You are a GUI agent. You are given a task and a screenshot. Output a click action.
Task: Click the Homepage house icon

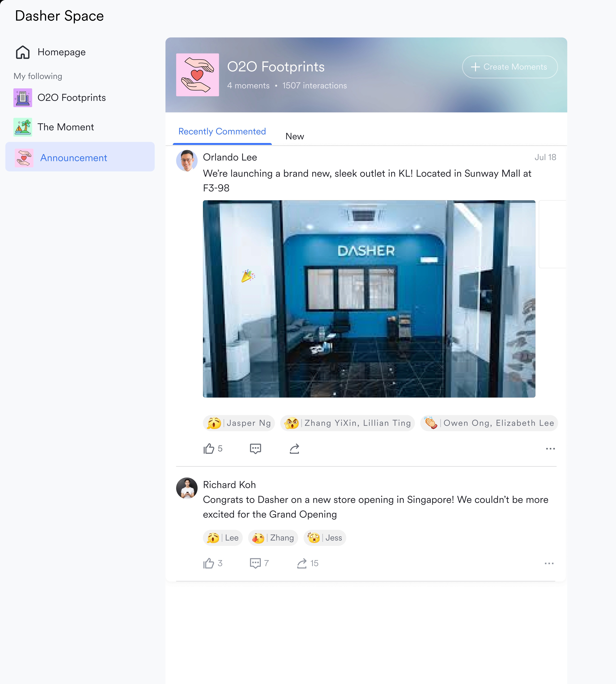[23, 52]
